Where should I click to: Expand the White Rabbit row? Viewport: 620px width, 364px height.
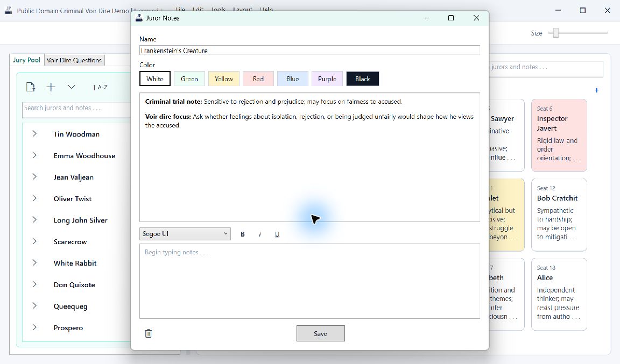(34, 263)
